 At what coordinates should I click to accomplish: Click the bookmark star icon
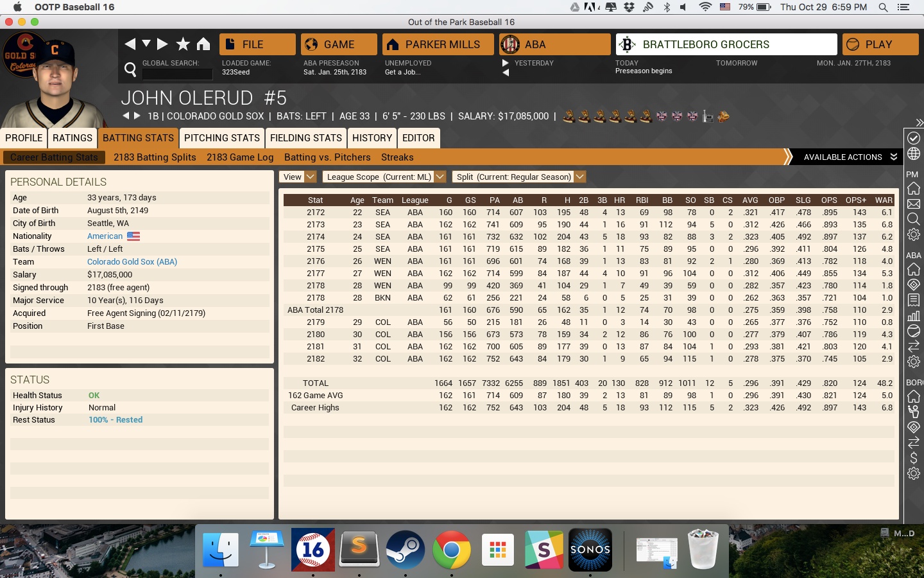click(183, 44)
